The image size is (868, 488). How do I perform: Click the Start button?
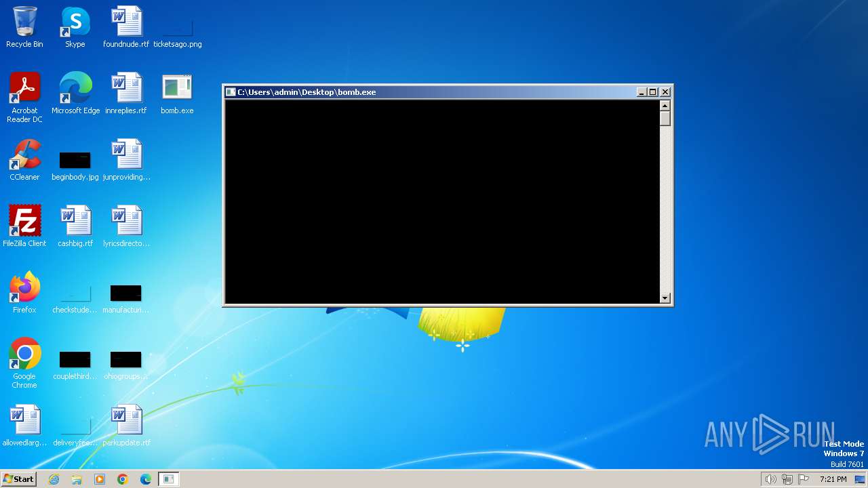18,479
